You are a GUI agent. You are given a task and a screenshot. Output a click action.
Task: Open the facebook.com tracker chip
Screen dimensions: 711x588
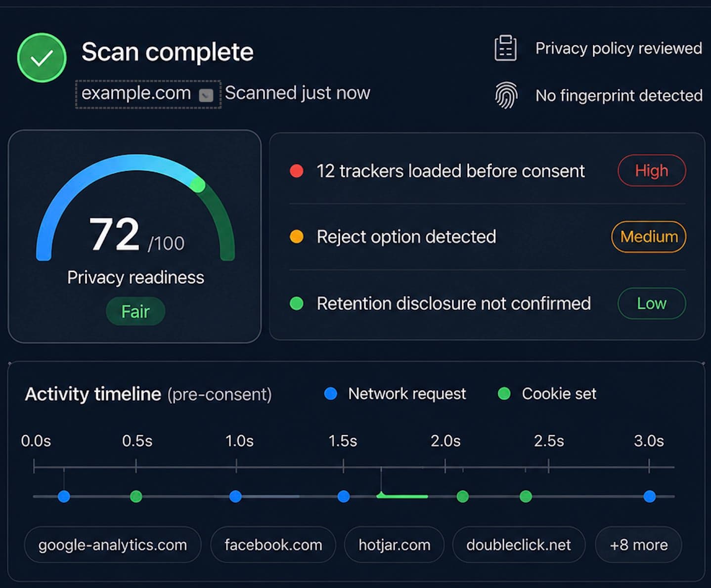[273, 545]
